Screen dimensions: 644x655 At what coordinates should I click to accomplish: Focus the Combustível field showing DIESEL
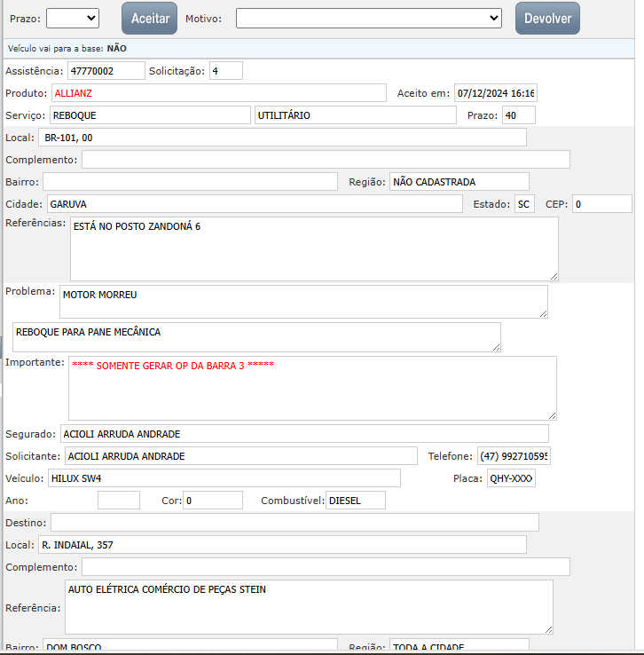(356, 501)
